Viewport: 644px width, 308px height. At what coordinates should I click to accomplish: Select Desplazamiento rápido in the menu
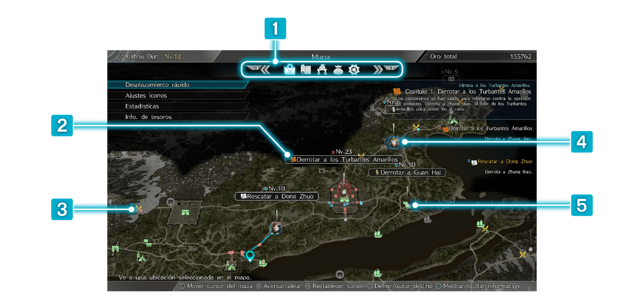[179, 85]
